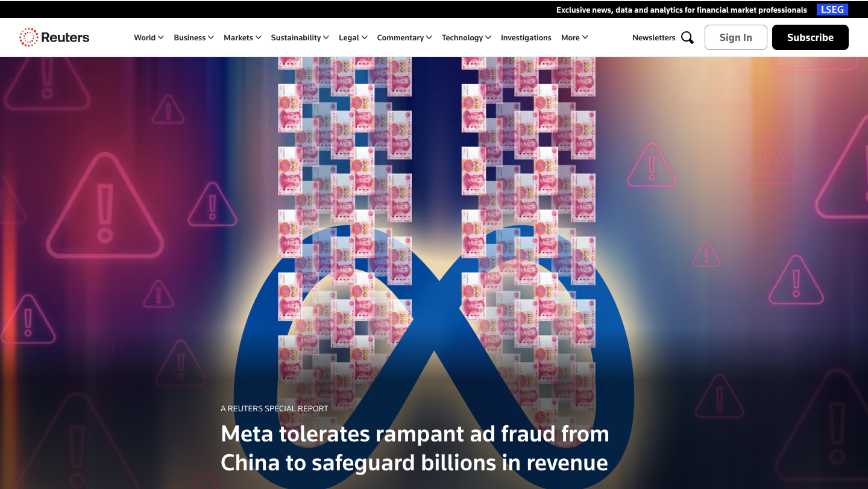The width and height of the screenshot is (868, 489).
Task: Click the LSEG badge in top bar
Action: [x=832, y=10]
